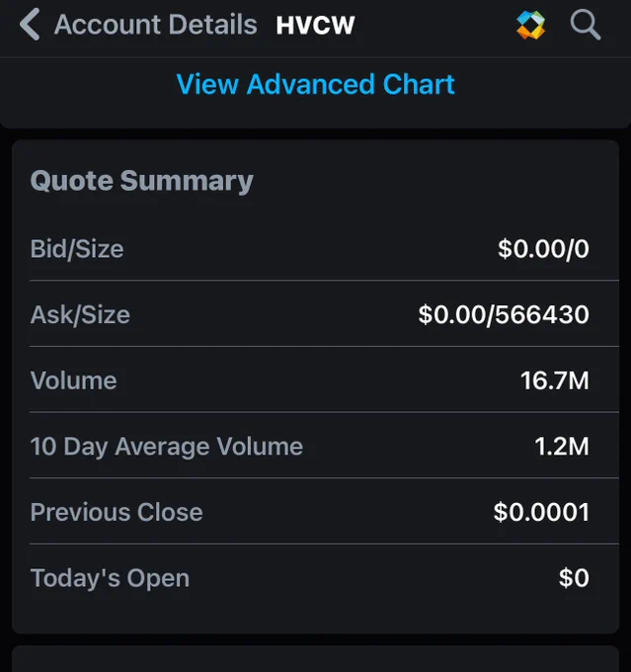Tap the $0.00/566430 ask value
This screenshot has width=631, height=672.
[x=504, y=314]
